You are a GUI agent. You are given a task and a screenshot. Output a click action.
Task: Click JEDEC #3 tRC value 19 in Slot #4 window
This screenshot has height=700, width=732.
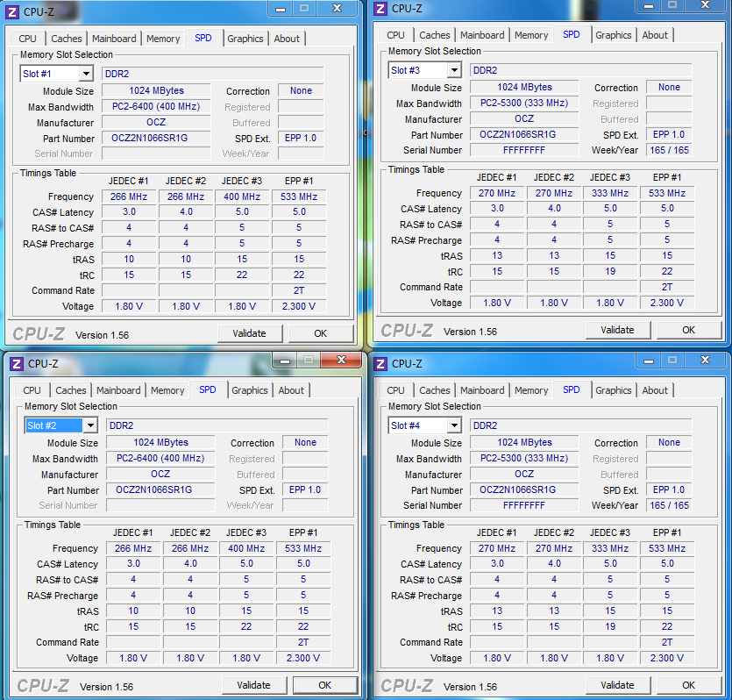point(610,626)
